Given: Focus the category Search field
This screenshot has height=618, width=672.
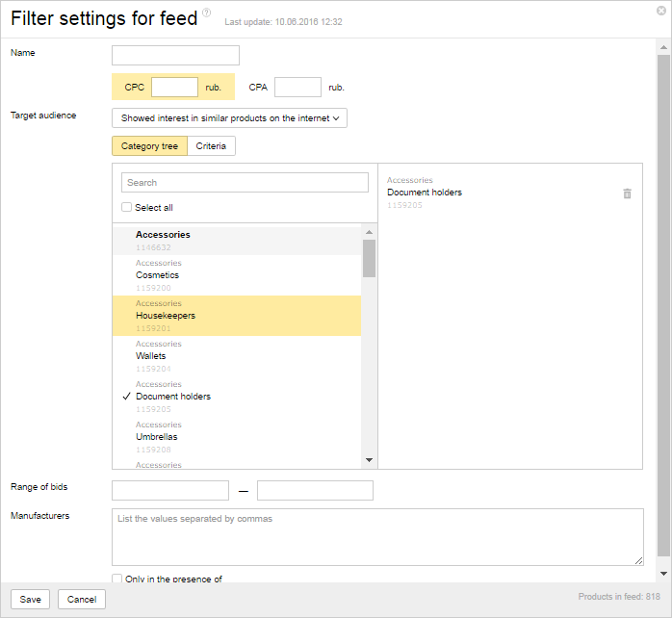Looking at the screenshot, I should [245, 183].
